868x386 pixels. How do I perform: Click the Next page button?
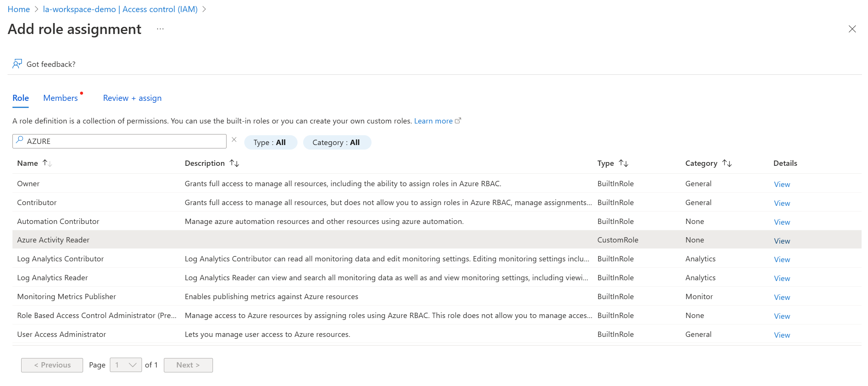point(188,365)
